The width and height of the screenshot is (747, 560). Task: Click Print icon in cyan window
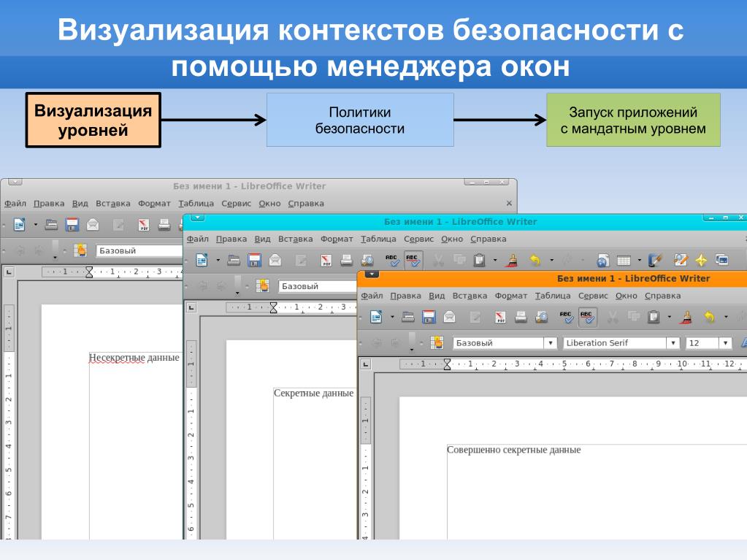346,260
